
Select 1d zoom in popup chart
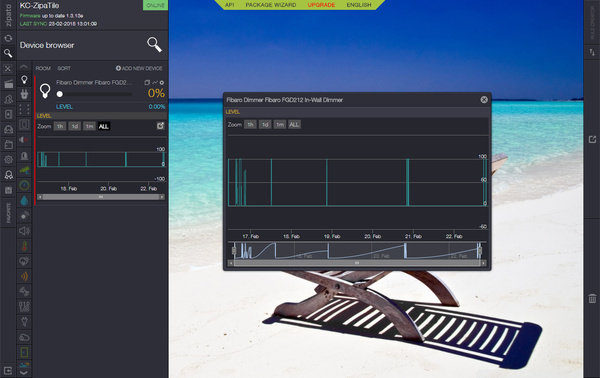point(265,125)
